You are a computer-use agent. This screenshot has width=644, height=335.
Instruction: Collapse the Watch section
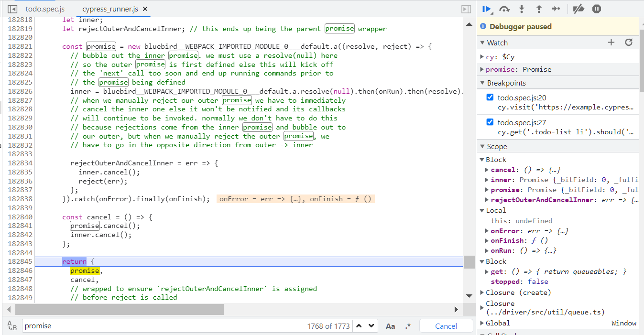point(482,43)
